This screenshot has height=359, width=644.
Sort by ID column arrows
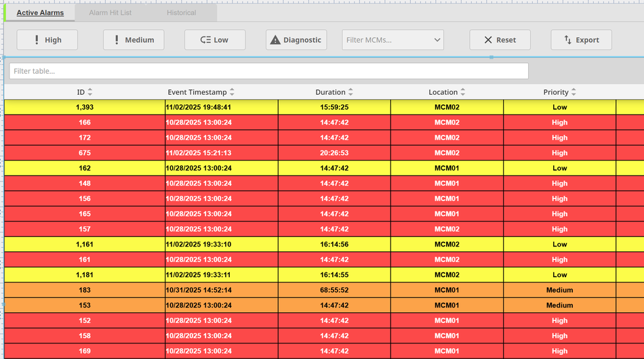tap(90, 92)
